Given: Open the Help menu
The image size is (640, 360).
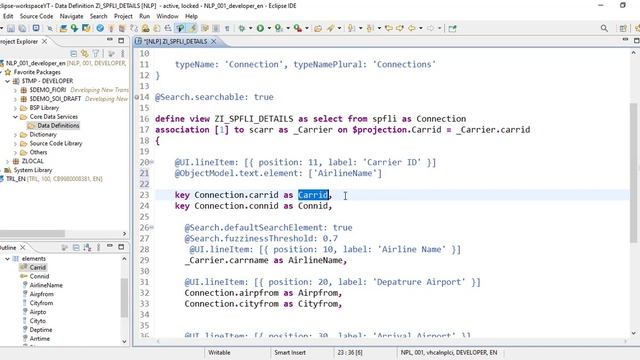Looking at the screenshot, I should [x=191, y=16].
